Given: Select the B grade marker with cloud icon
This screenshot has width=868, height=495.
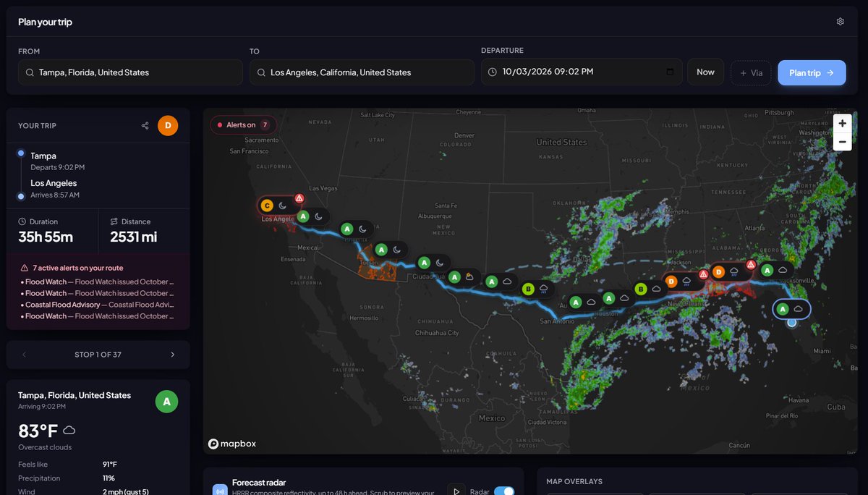Looking at the screenshot, I should click(649, 289).
